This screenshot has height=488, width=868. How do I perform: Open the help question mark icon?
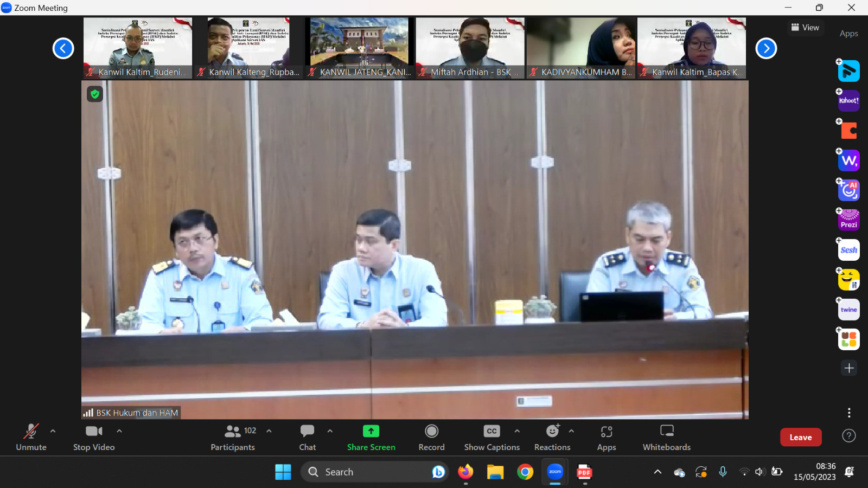click(x=849, y=436)
